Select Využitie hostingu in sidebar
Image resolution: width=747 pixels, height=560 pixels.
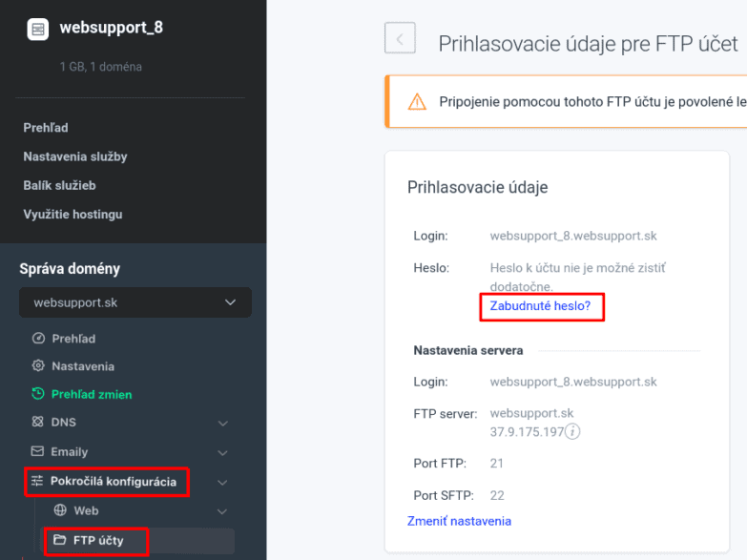[73, 215]
